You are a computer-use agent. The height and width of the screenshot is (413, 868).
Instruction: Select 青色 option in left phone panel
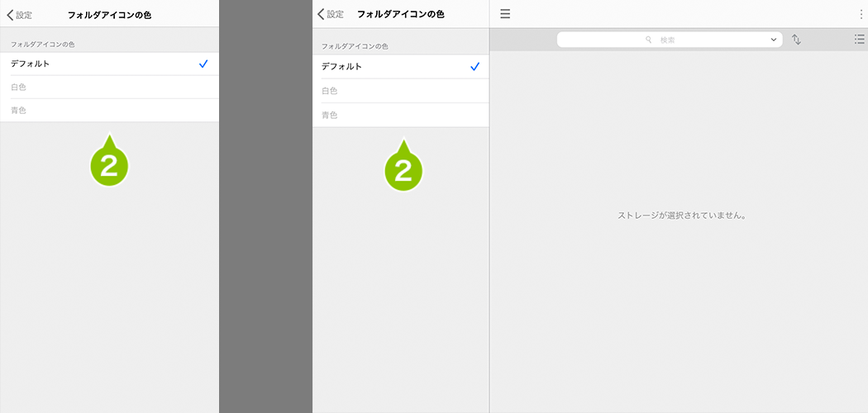pos(109,110)
